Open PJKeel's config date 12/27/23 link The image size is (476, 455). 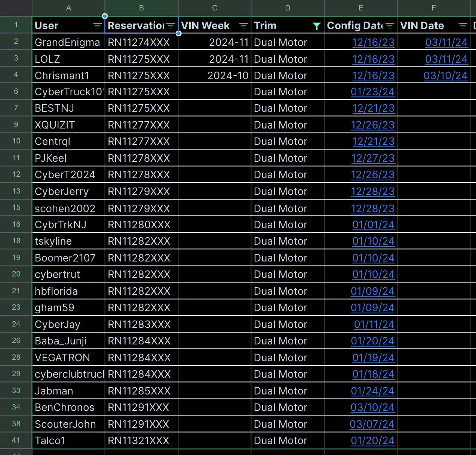(373, 158)
